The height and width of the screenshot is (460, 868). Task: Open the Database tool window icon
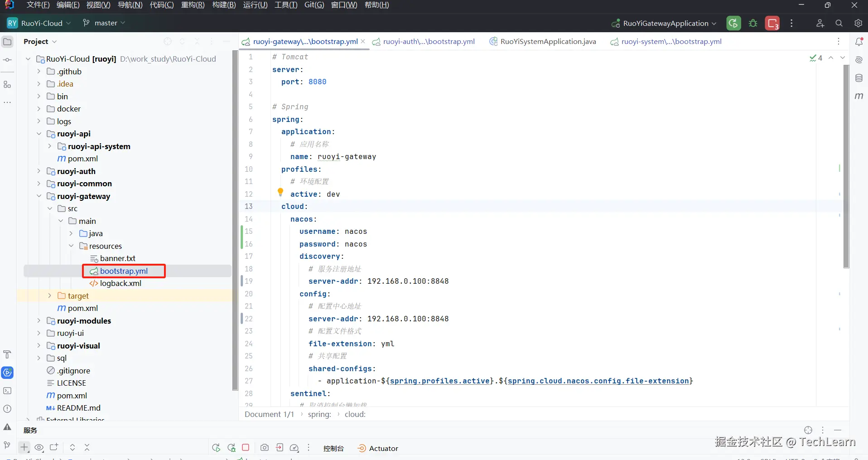pyautogui.click(x=858, y=78)
